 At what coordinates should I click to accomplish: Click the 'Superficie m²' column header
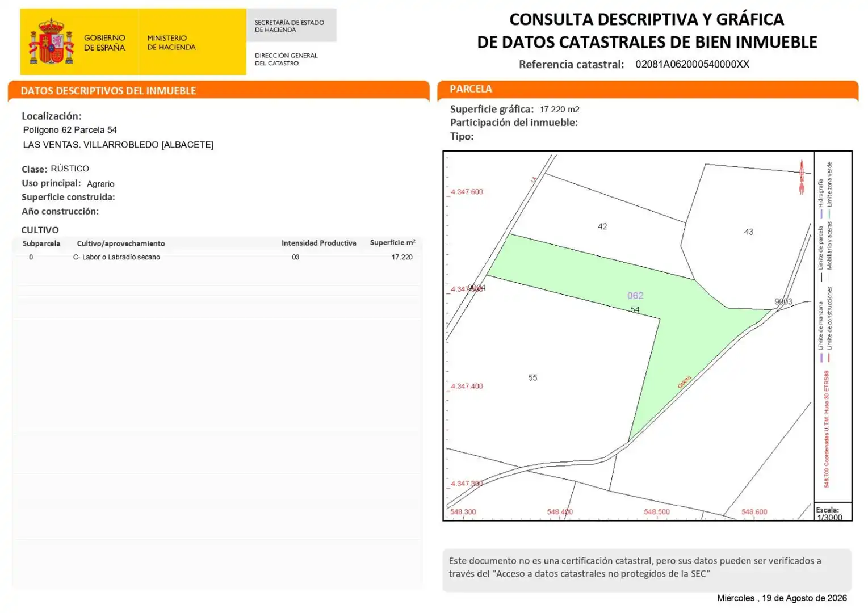[392, 242]
